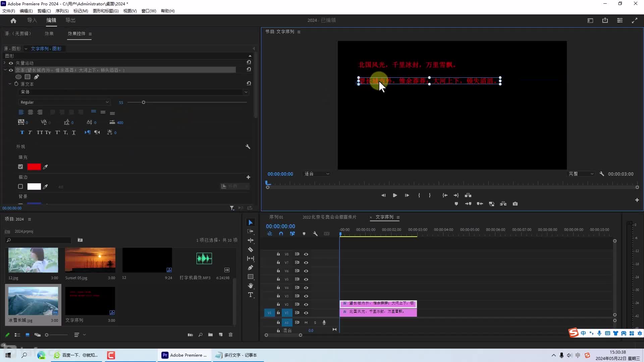Screen dimensions: 644x362
Task: Open the playback resolution 完整 dropdown
Action: coord(581,174)
